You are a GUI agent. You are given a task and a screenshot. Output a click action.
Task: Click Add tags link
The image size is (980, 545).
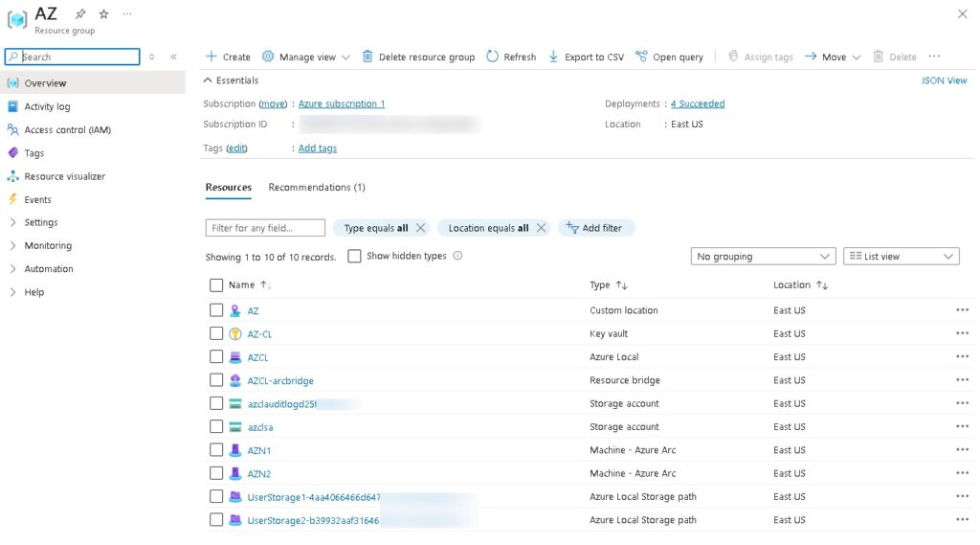coord(318,148)
